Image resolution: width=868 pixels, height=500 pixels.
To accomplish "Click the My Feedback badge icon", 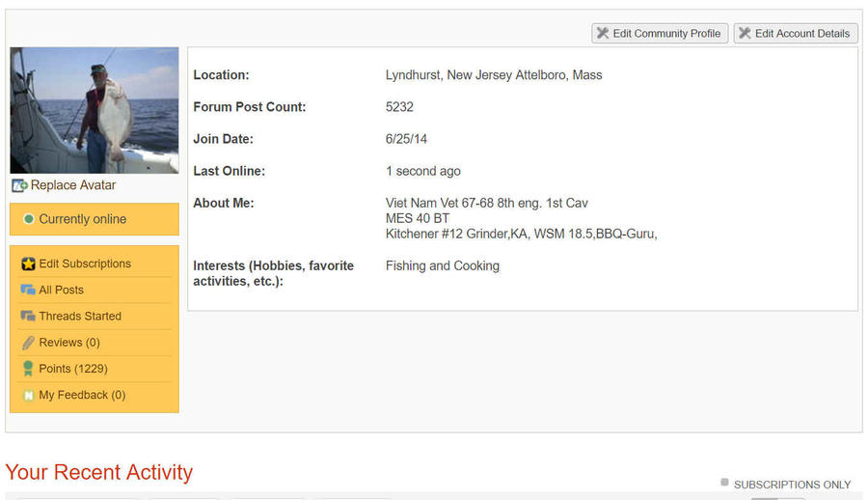I will tap(28, 395).
